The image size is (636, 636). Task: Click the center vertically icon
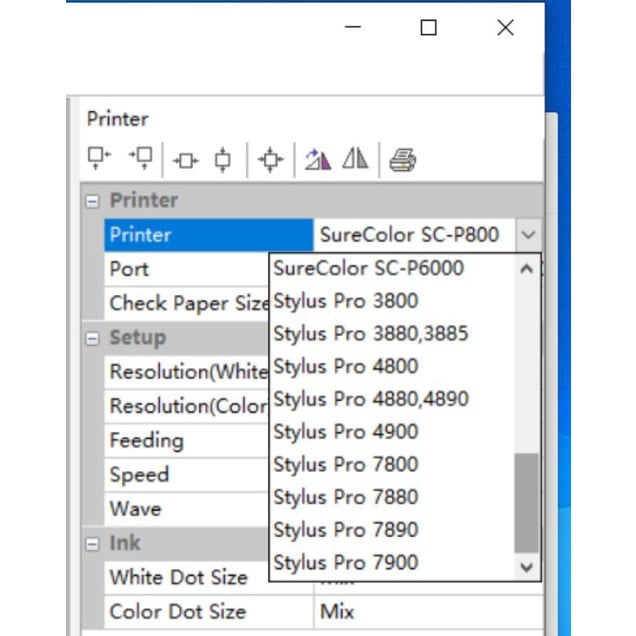tap(223, 160)
